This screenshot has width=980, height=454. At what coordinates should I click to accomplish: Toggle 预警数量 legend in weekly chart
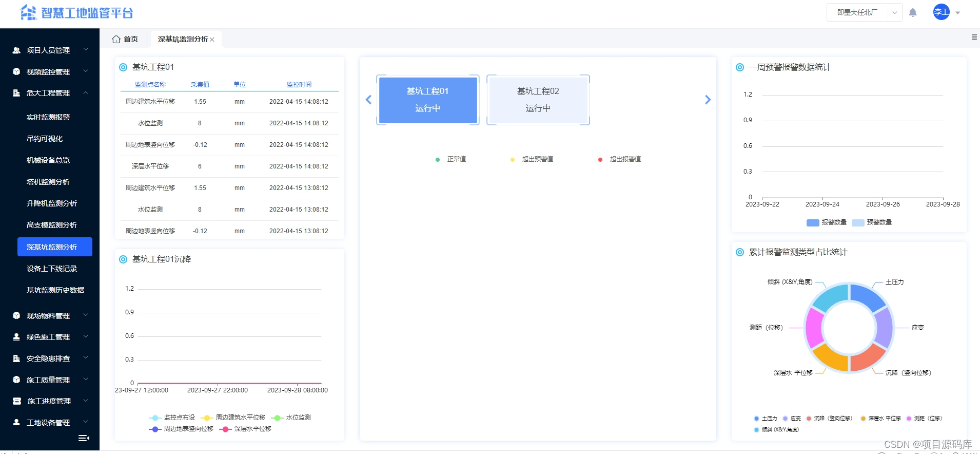[x=872, y=222]
